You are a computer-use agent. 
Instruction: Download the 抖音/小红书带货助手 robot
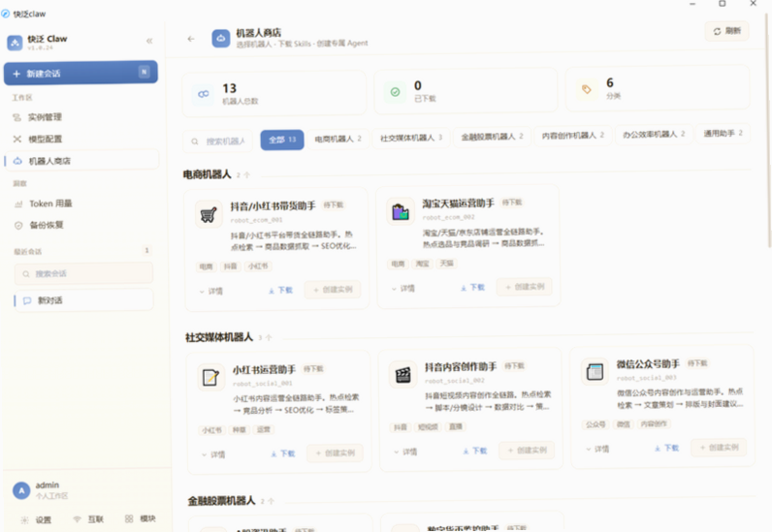coord(280,291)
